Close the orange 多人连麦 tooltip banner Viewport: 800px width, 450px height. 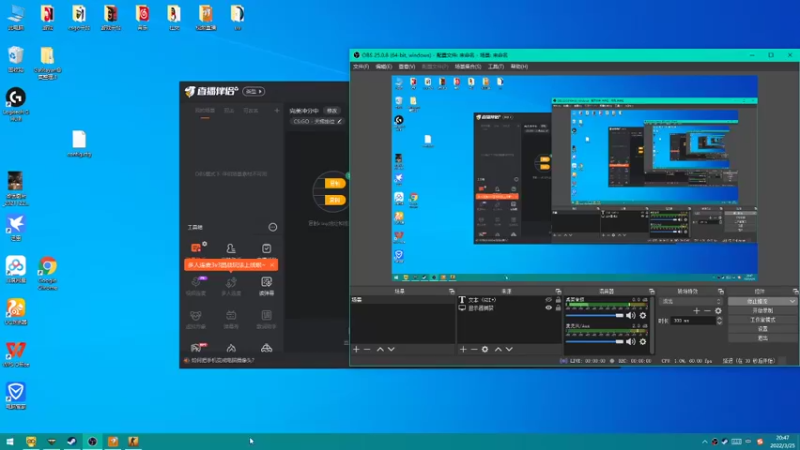click(x=272, y=265)
